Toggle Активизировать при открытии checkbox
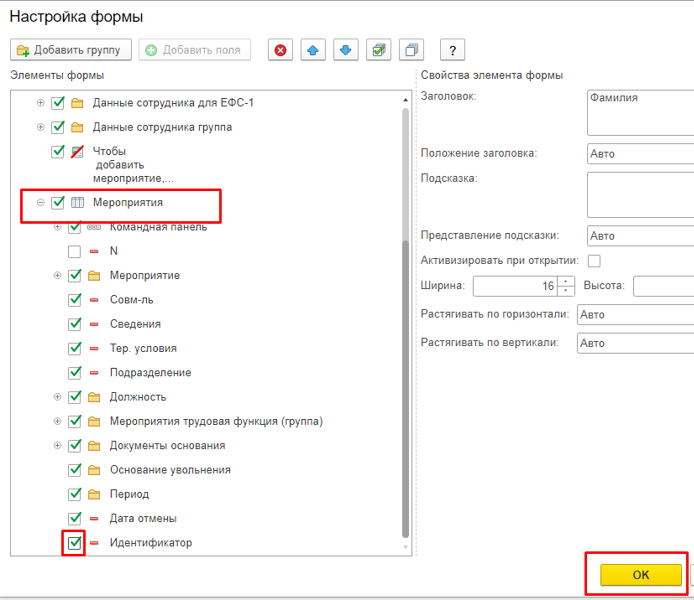This screenshot has width=694, height=600. tap(594, 261)
